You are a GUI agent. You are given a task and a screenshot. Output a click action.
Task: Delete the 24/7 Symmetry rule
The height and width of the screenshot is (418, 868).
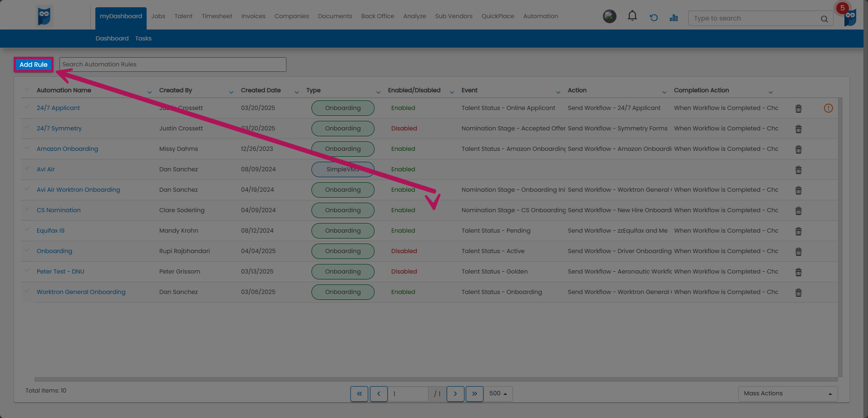798,129
